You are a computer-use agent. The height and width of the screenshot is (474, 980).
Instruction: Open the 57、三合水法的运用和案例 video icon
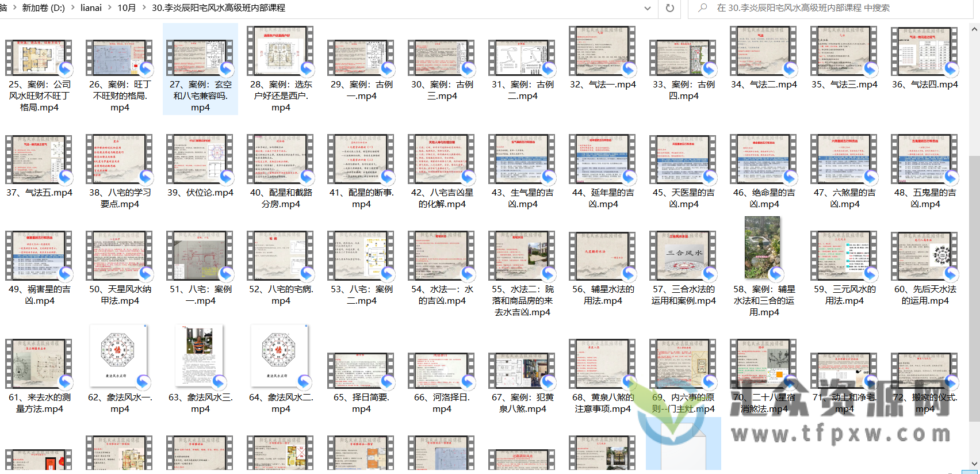[683, 257]
